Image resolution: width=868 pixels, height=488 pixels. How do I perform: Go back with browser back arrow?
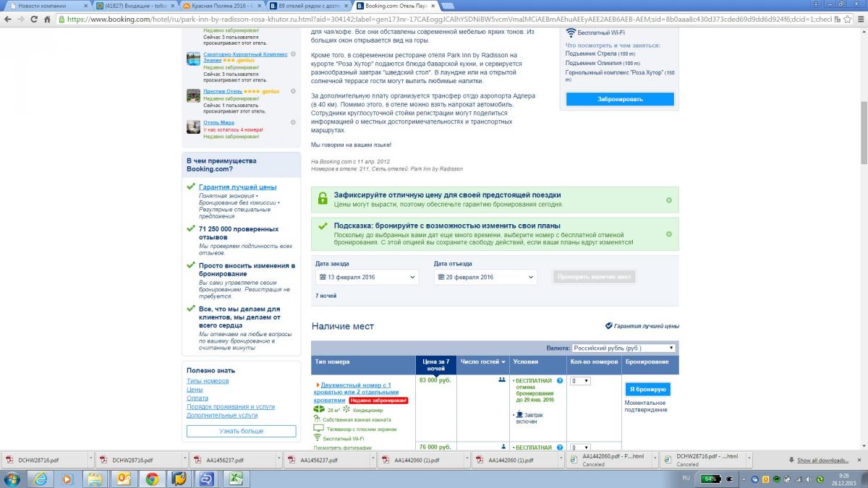[7, 20]
